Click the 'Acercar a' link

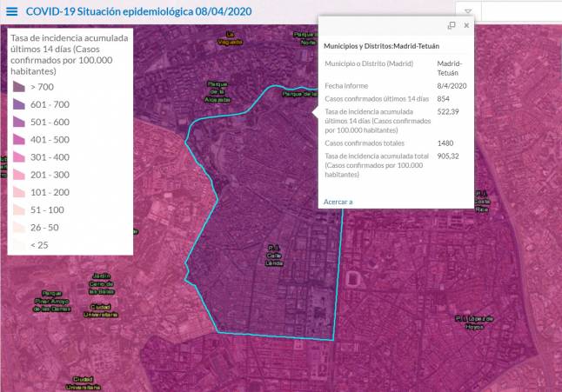pos(338,202)
